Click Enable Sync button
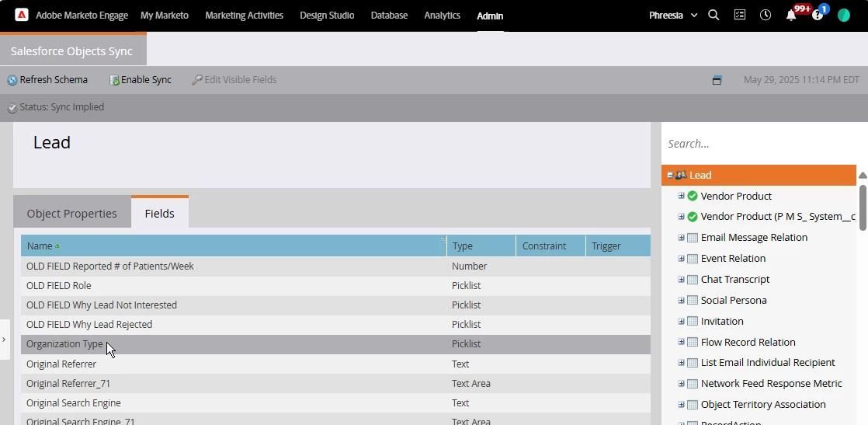The height and width of the screenshot is (425, 868). point(141,80)
